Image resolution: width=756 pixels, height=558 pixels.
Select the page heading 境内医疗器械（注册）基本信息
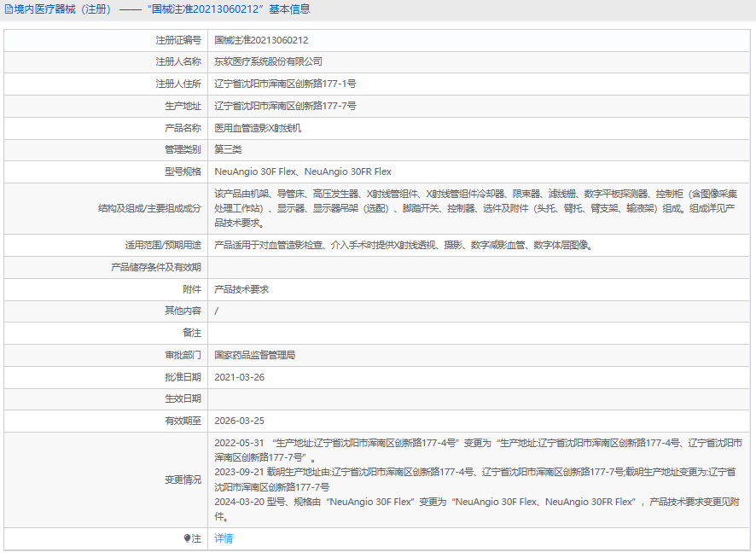point(157,9)
